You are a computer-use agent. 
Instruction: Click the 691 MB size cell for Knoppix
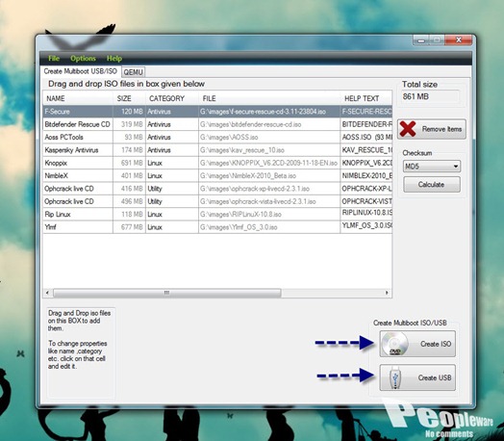coord(129,163)
